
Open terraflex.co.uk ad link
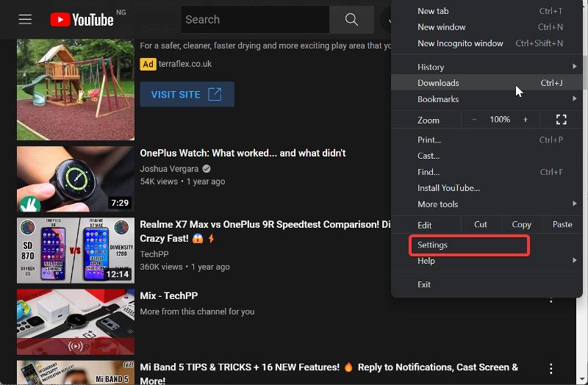[x=185, y=64]
